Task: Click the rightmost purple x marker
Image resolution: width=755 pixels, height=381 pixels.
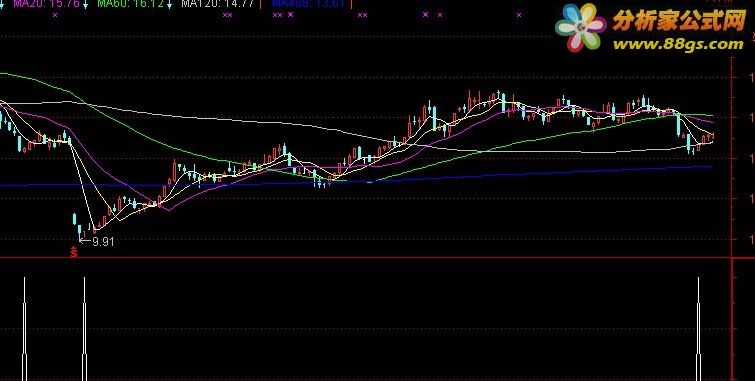Action: (x=519, y=15)
